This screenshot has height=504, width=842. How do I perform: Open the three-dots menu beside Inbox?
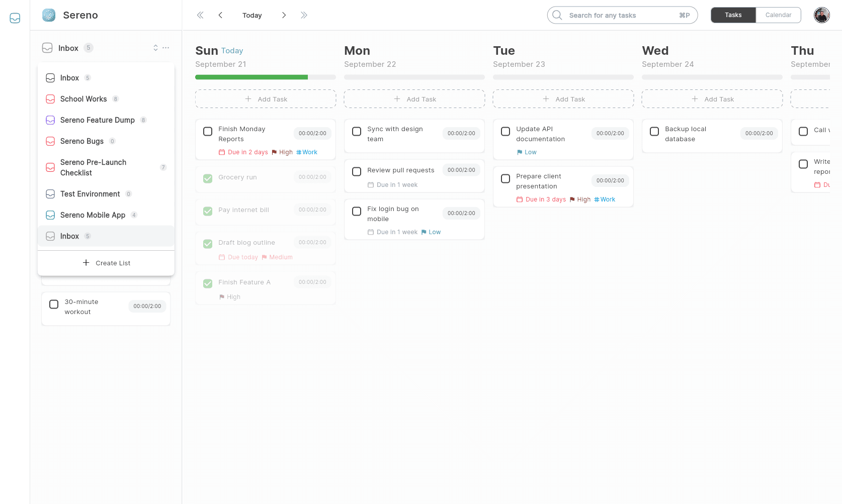(x=166, y=48)
